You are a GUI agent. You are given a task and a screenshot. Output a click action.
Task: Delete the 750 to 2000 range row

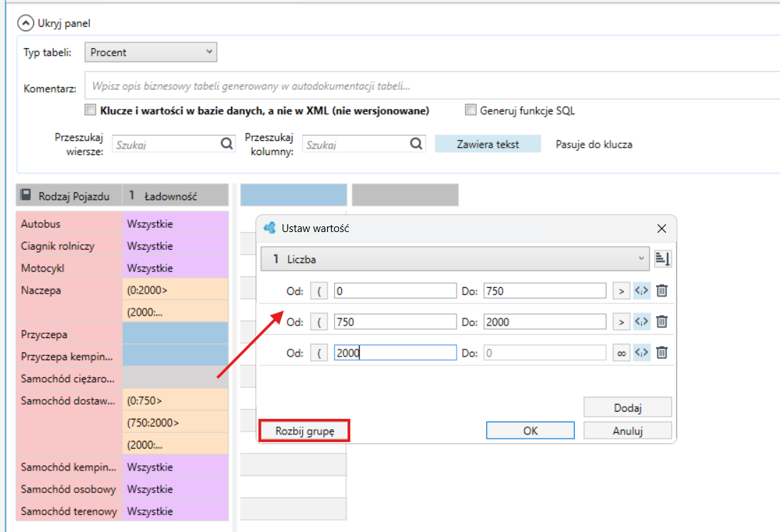[x=662, y=322]
